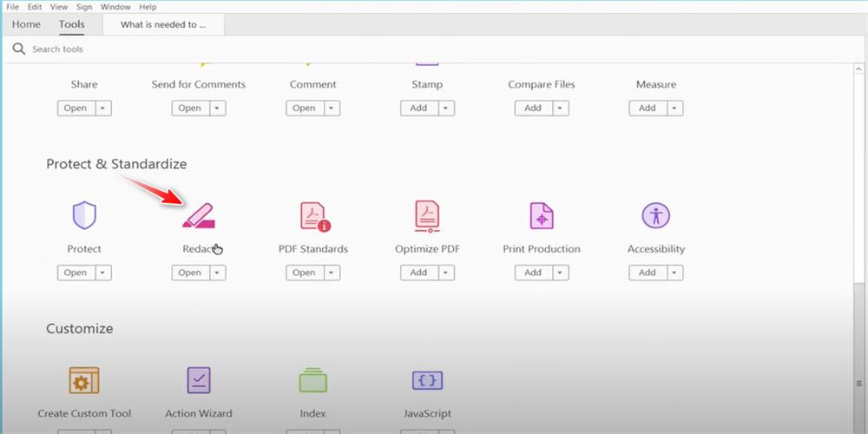Click the Create Custom Tool label
The image size is (868, 434).
tap(84, 413)
